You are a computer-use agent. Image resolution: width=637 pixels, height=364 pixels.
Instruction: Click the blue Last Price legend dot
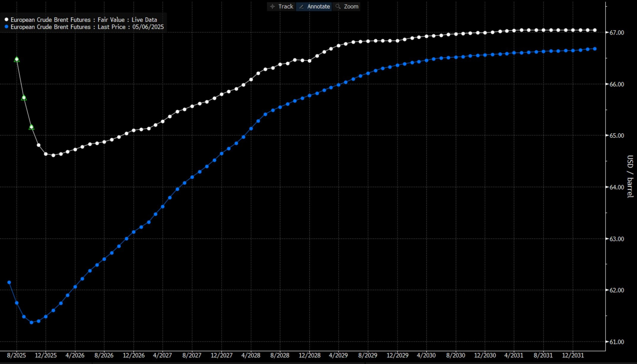7,27
